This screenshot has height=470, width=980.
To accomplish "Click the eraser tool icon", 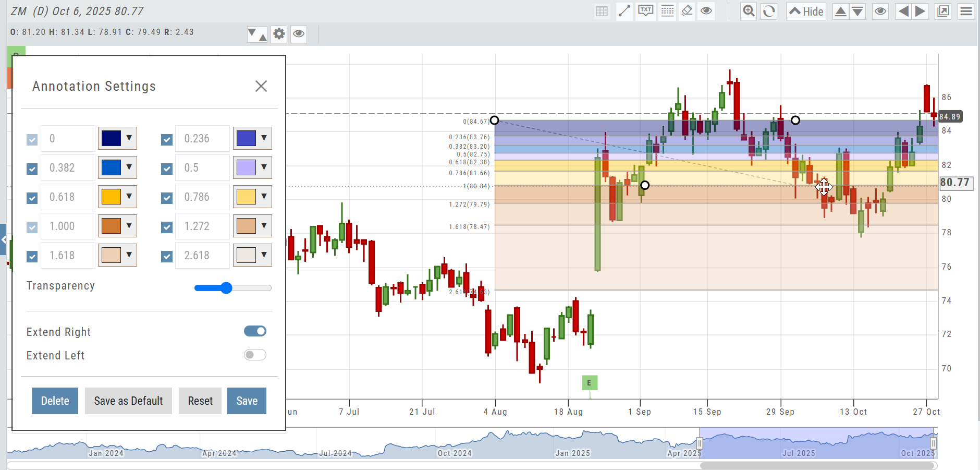I will (687, 11).
